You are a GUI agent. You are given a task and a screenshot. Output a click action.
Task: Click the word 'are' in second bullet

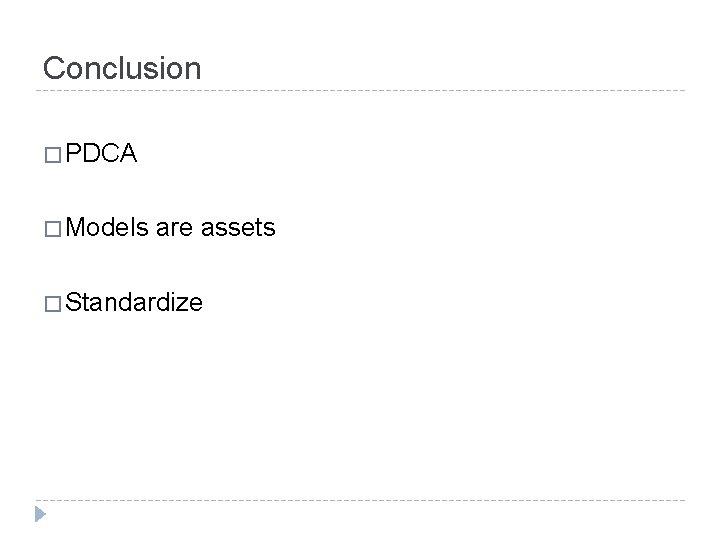(176, 228)
